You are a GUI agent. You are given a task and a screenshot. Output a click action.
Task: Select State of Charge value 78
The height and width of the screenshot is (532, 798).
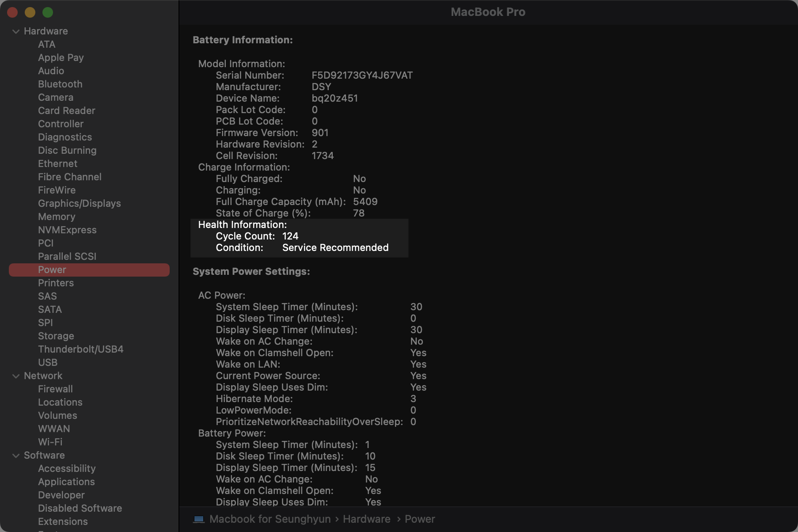click(x=359, y=213)
